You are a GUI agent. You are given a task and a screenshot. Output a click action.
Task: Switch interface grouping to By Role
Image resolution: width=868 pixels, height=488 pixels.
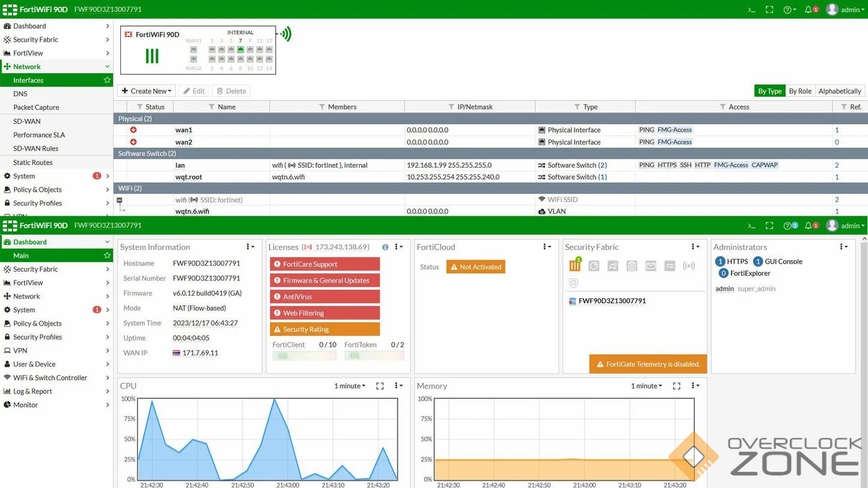coord(800,91)
